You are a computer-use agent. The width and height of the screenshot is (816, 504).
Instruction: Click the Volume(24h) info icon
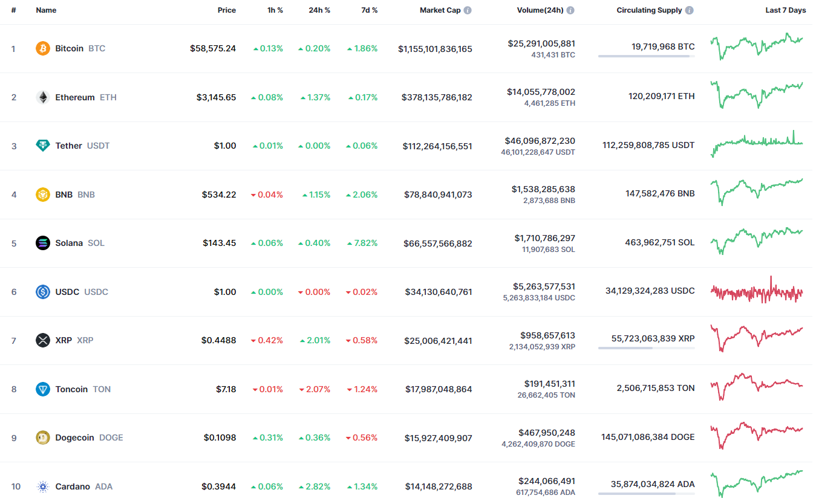(570, 10)
